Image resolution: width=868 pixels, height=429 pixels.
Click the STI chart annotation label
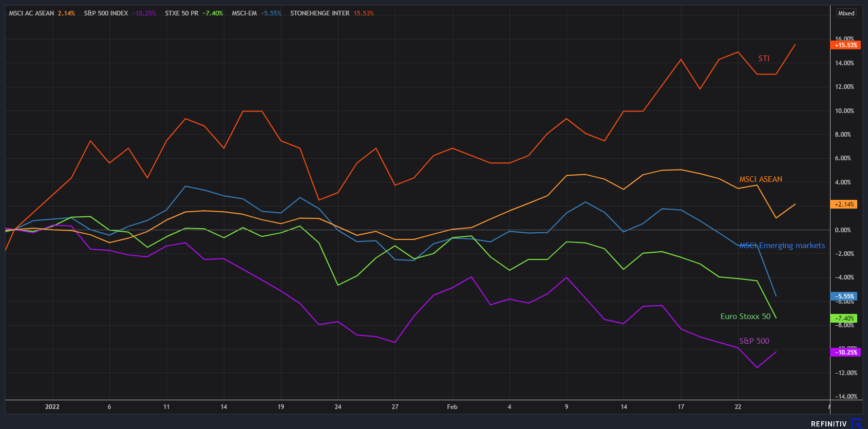764,59
